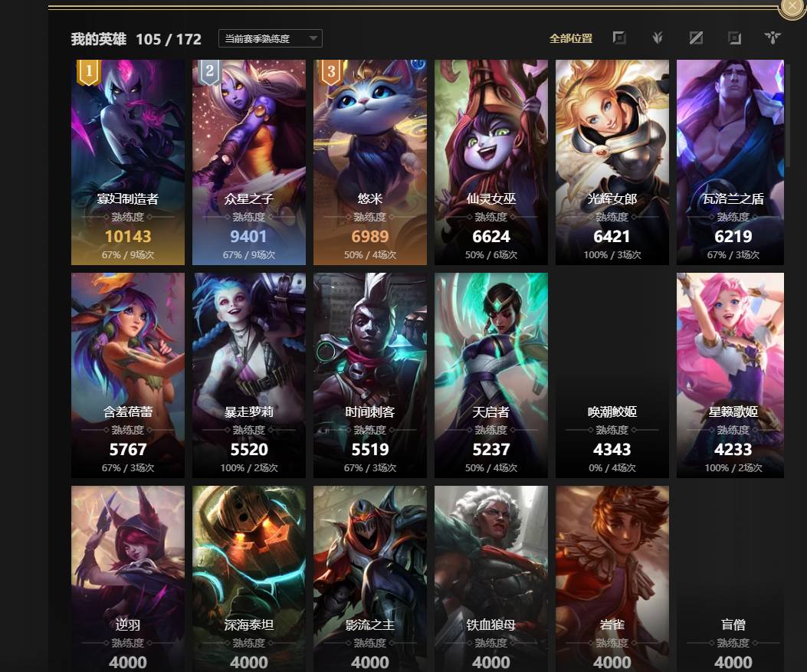
Task: Click the champion list vertical scrollbar
Action: tap(787, 115)
